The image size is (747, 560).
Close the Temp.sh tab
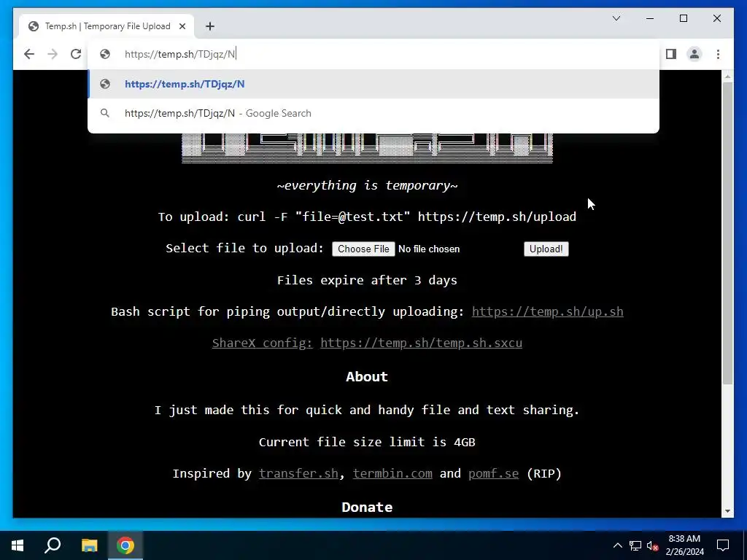point(182,26)
